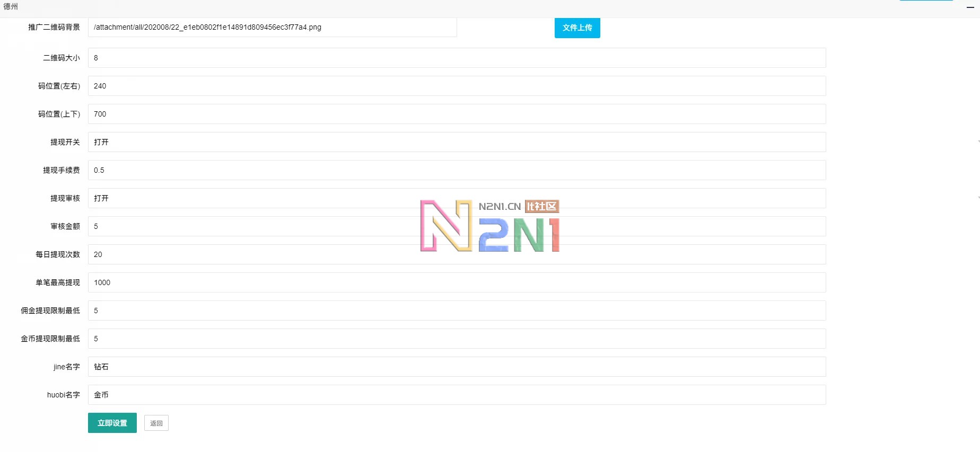Click the 金币提现限制最低 input field

456,339
